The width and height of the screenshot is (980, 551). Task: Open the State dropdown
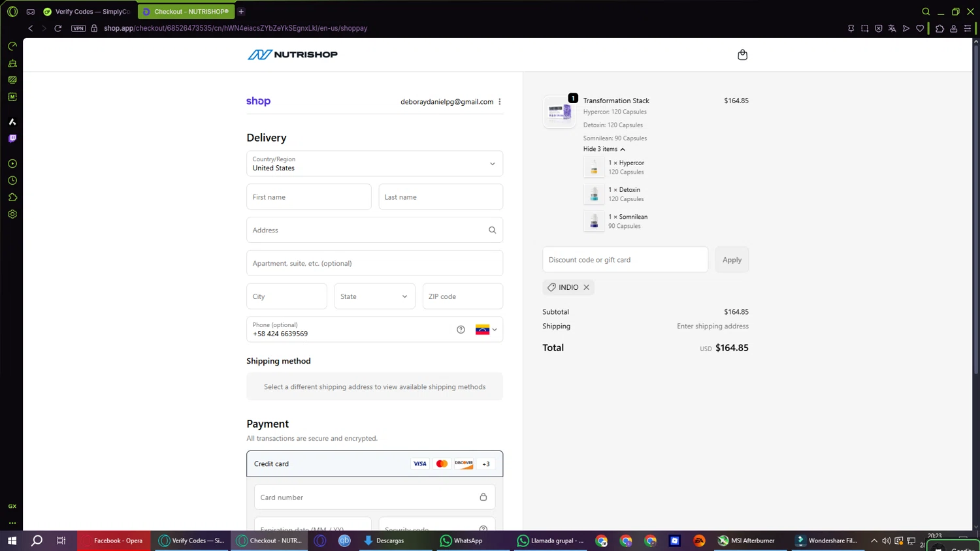[374, 296]
